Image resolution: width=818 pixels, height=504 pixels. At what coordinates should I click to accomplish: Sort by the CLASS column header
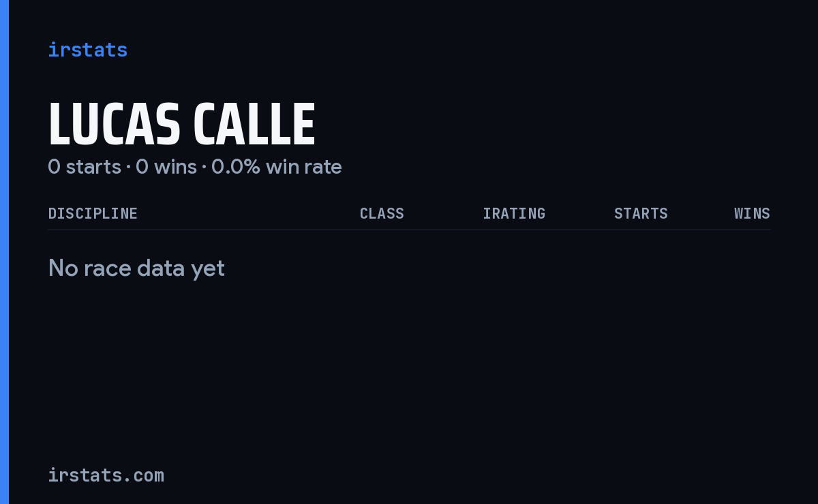[x=382, y=213]
